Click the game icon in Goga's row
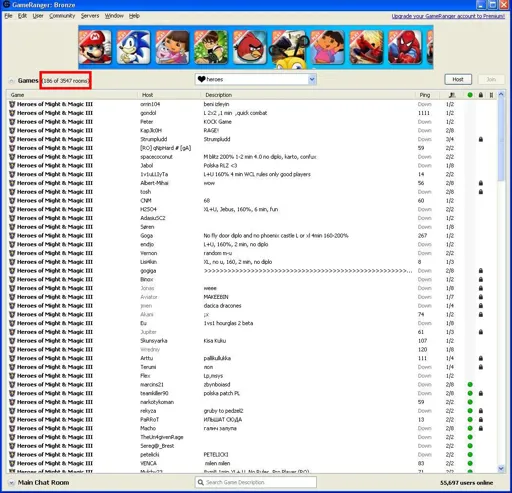 (12, 236)
